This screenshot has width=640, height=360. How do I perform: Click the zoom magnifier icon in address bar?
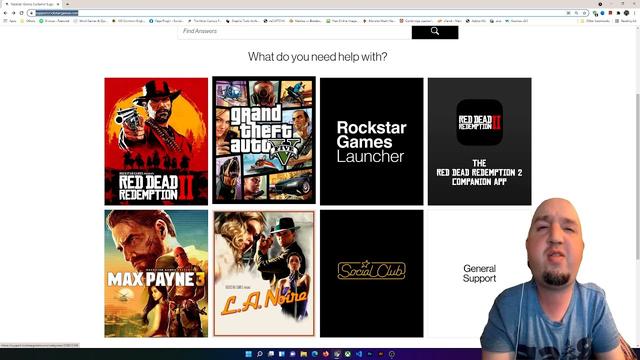tap(576, 13)
